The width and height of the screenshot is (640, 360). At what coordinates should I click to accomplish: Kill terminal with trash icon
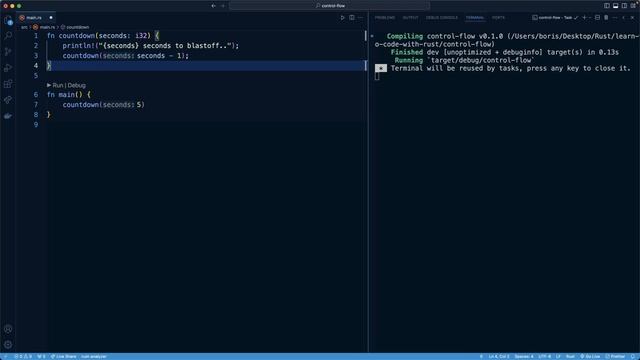click(606, 18)
